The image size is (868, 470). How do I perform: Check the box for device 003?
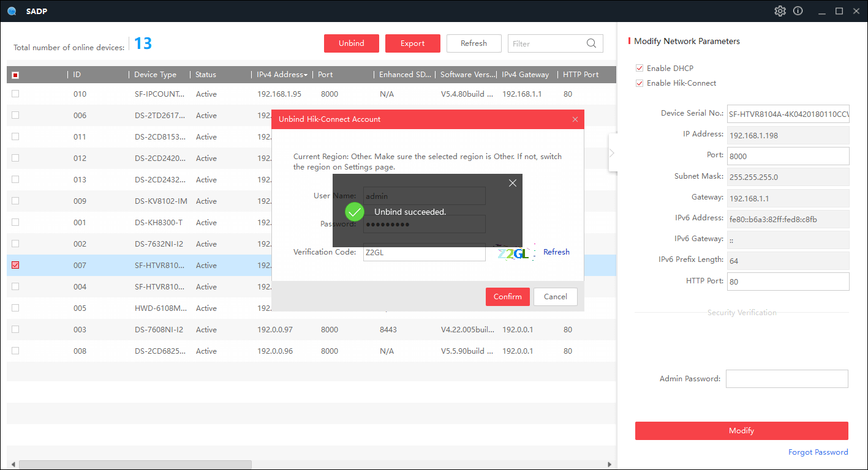[x=15, y=329]
